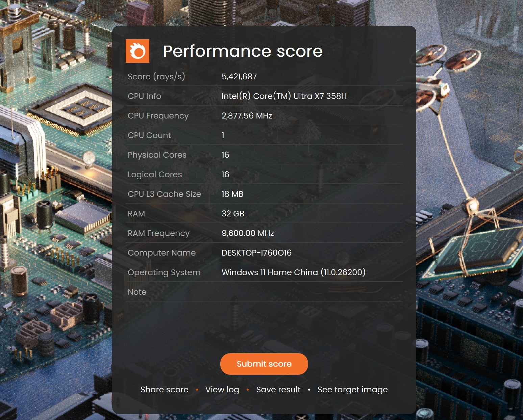
Task: Click the Operating System value text
Action: 293,272
